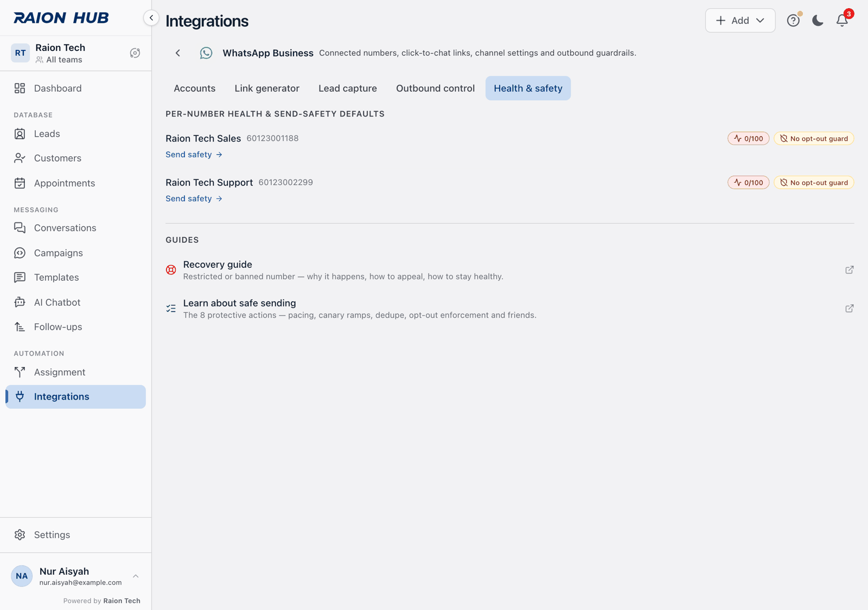This screenshot has height=610, width=868.
Task: Open the Raion Tech All teams selector
Action: pos(75,53)
